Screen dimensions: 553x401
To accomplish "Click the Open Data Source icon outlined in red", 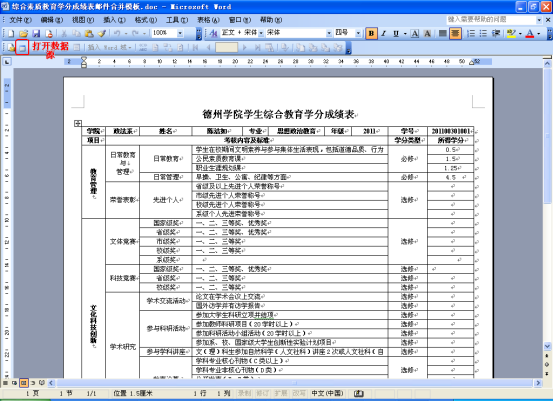I will click(22, 48).
